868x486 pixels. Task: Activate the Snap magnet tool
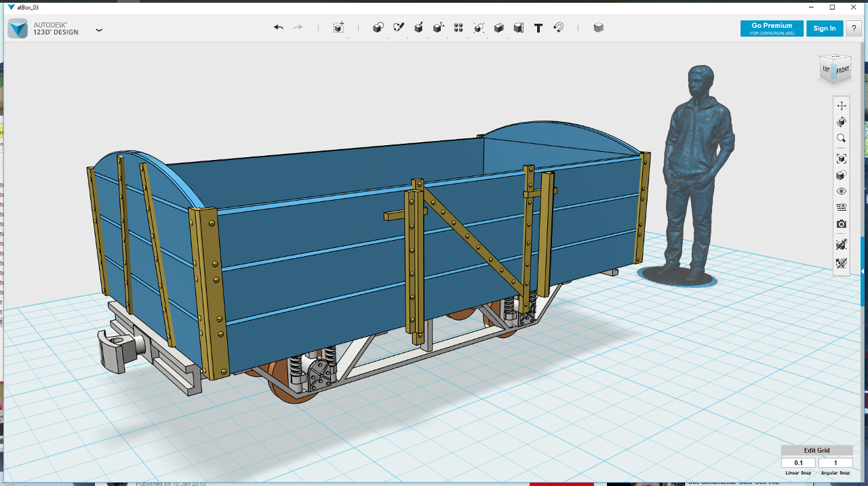(558, 28)
